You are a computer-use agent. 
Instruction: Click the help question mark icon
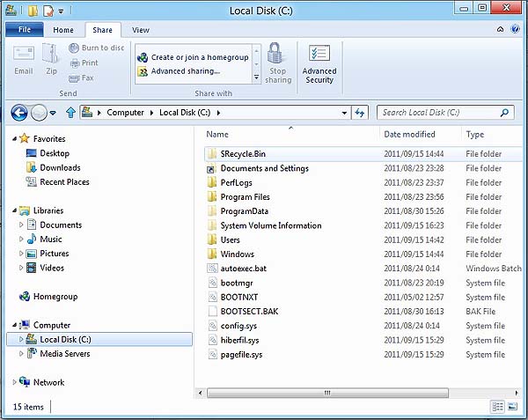[x=517, y=31]
